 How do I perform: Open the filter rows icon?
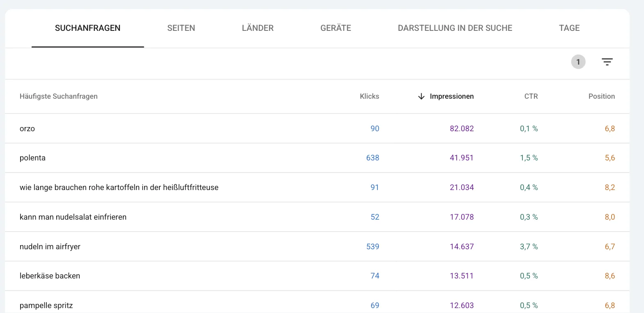pyautogui.click(x=607, y=62)
